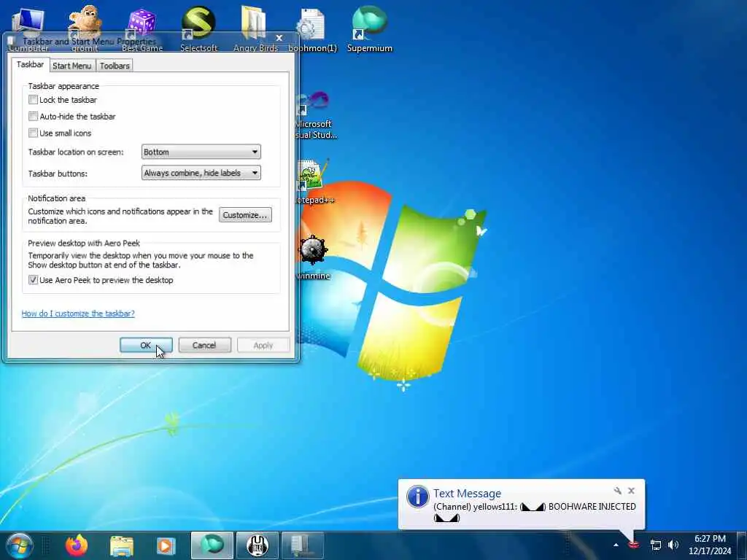Screen dimensions: 747x560
Task: Click the Show desktop button
Action: (742, 545)
